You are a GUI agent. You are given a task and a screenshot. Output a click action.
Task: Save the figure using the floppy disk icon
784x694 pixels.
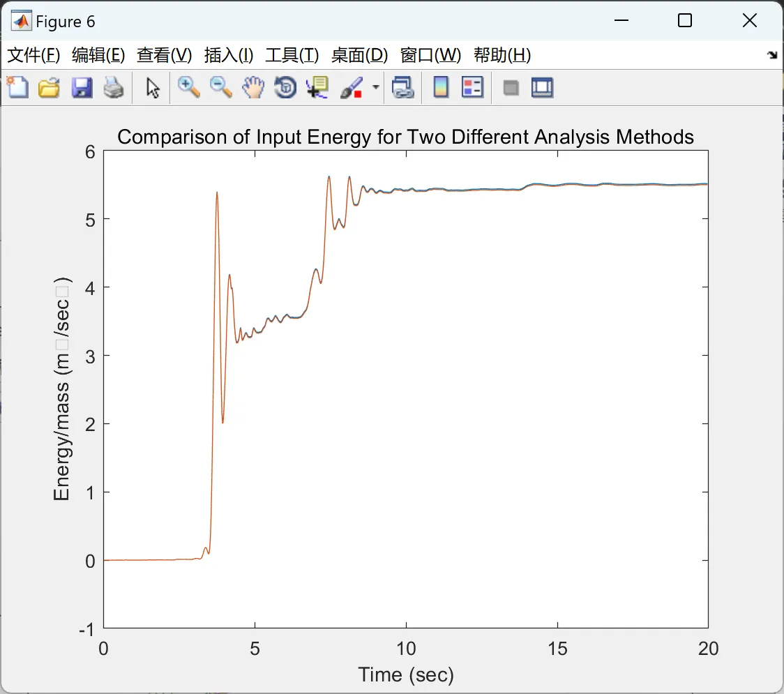82,87
